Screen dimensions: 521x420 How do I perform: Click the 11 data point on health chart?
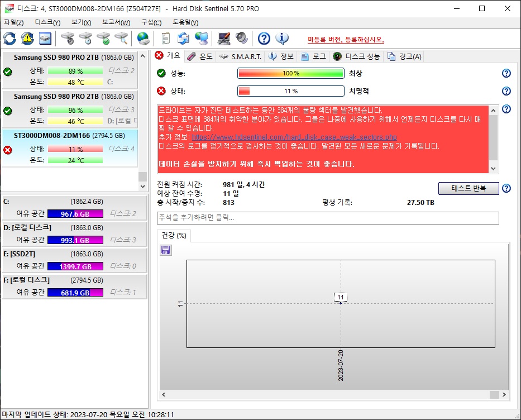341,303
